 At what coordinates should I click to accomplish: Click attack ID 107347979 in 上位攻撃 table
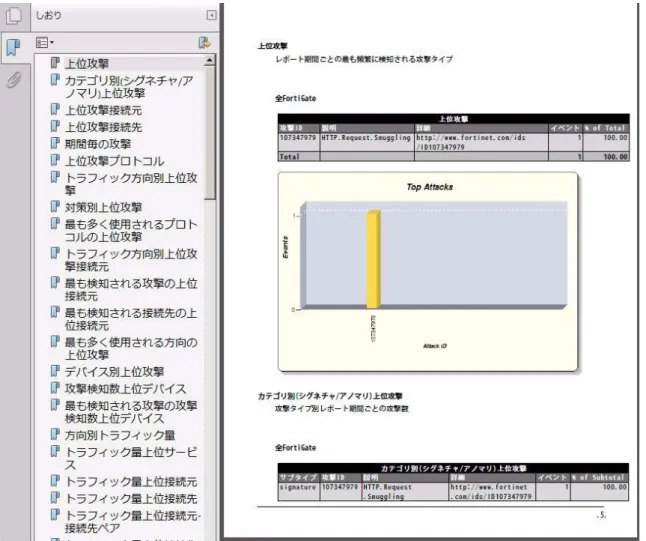click(x=298, y=138)
